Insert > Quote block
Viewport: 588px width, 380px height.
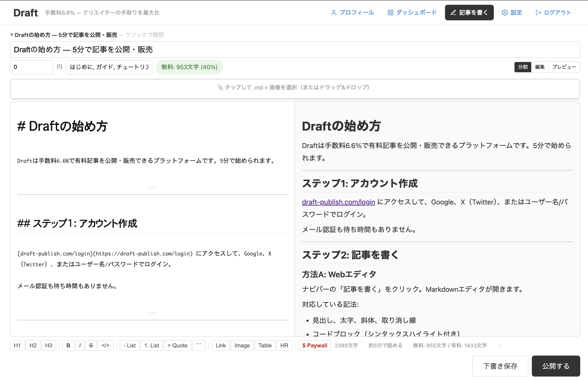click(178, 345)
